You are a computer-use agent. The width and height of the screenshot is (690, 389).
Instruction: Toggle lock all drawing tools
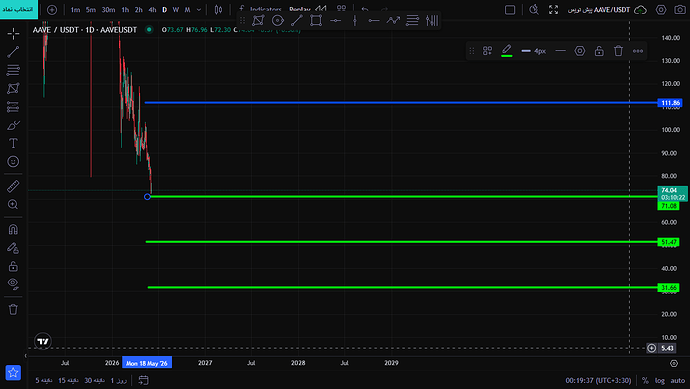coord(13,266)
